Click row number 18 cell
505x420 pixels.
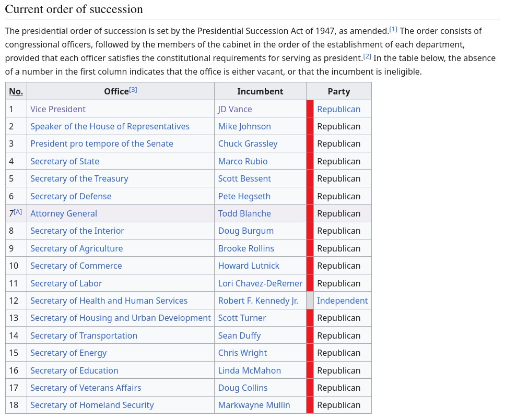(16, 405)
